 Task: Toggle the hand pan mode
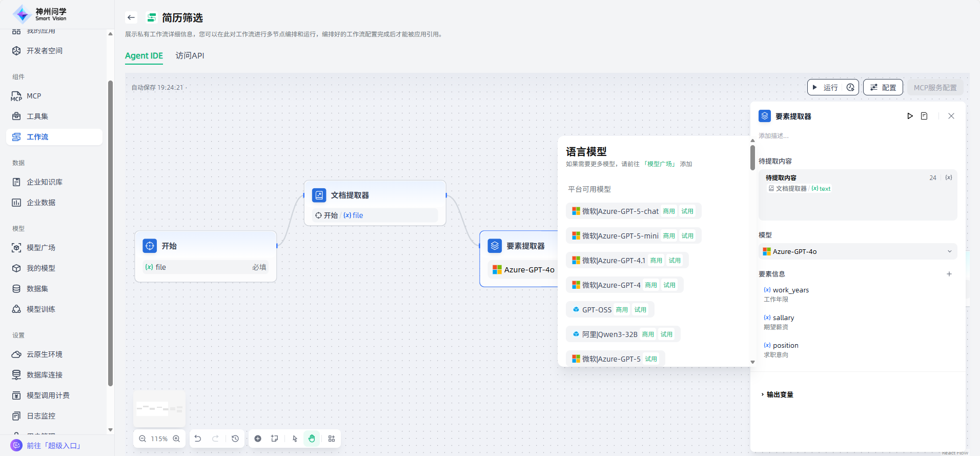312,439
